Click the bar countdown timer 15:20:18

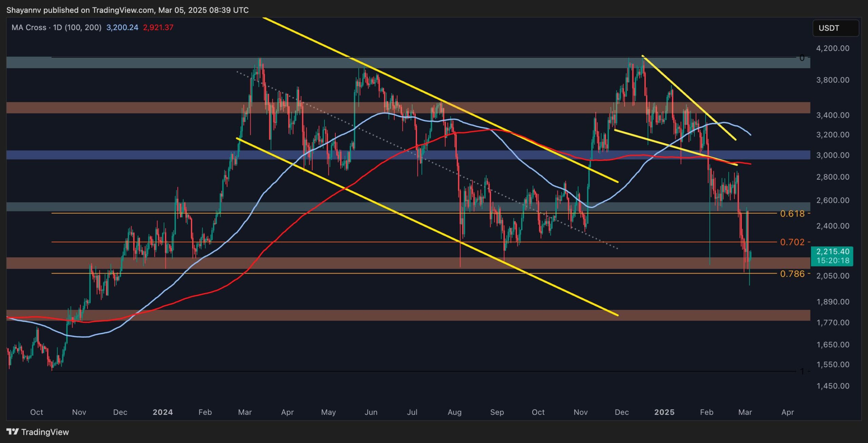click(x=832, y=261)
